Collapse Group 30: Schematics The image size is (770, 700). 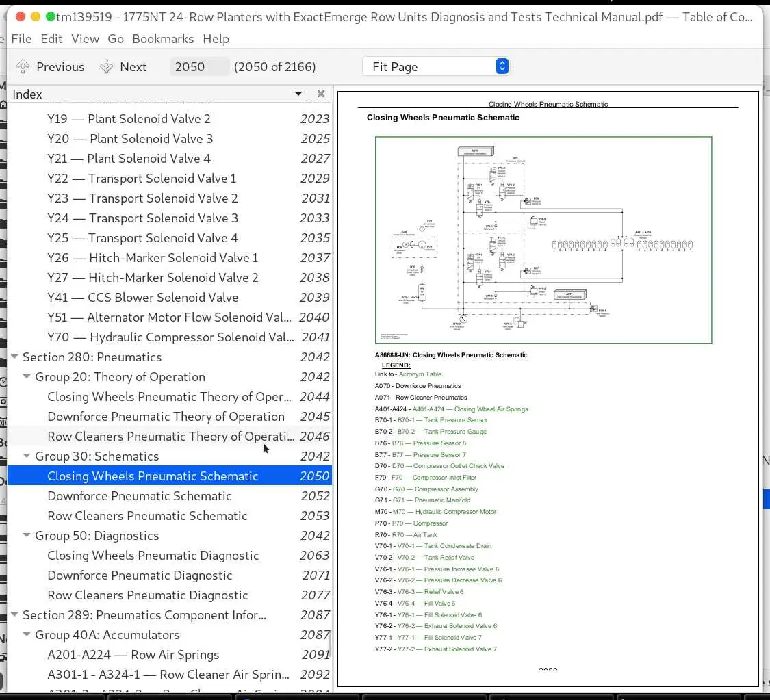(27, 456)
